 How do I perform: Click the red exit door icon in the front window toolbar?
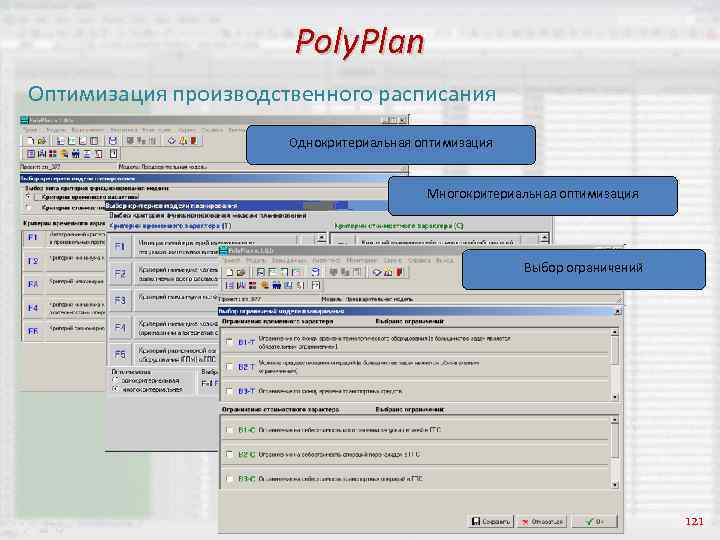399,272
